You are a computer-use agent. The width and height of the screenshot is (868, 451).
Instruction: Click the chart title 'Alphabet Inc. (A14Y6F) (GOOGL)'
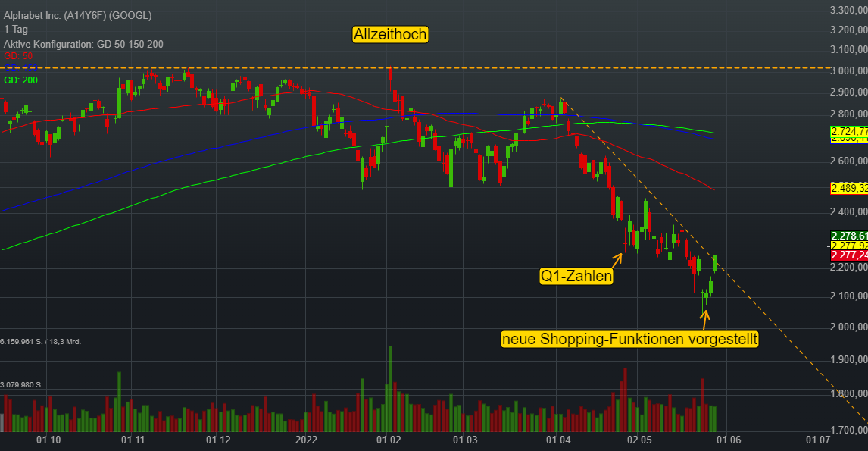coord(77,15)
